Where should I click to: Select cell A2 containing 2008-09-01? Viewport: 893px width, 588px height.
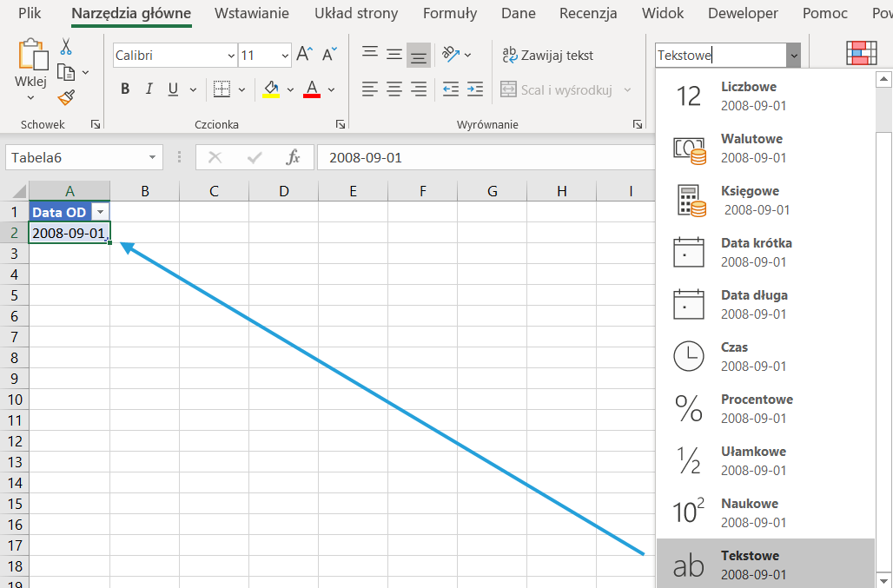click(68, 233)
